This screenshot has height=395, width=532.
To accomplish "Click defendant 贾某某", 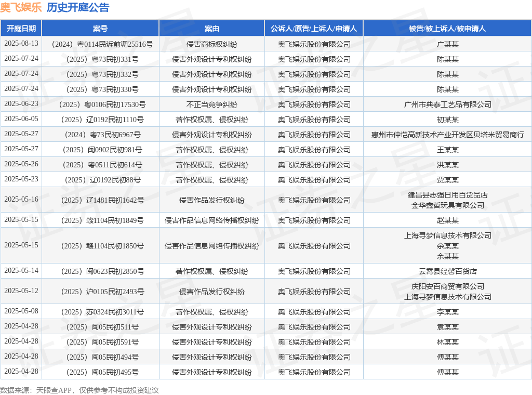I will (447, 180).
